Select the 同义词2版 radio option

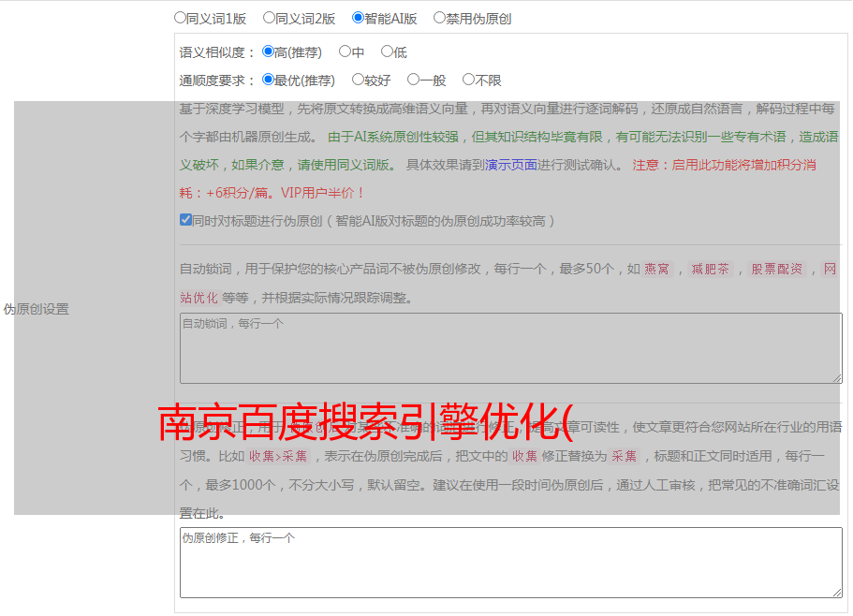pyautogui.click(x=269, y=18)
